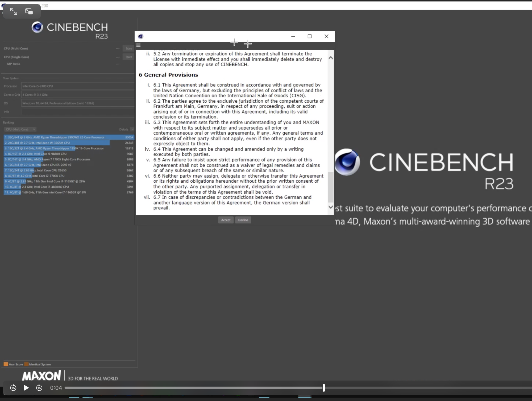The image size is (532, 401).
Task: Play the video
Action: [26, 388]
